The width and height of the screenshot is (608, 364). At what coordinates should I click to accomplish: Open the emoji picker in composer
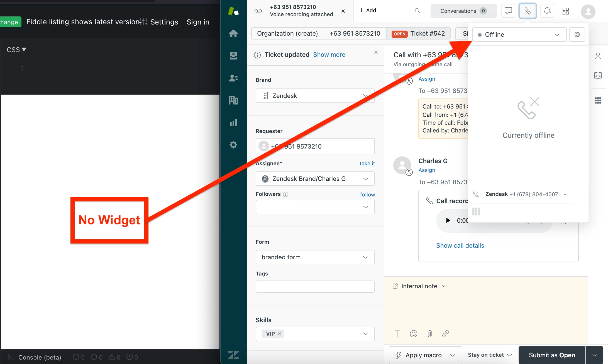tap(413, 334)
